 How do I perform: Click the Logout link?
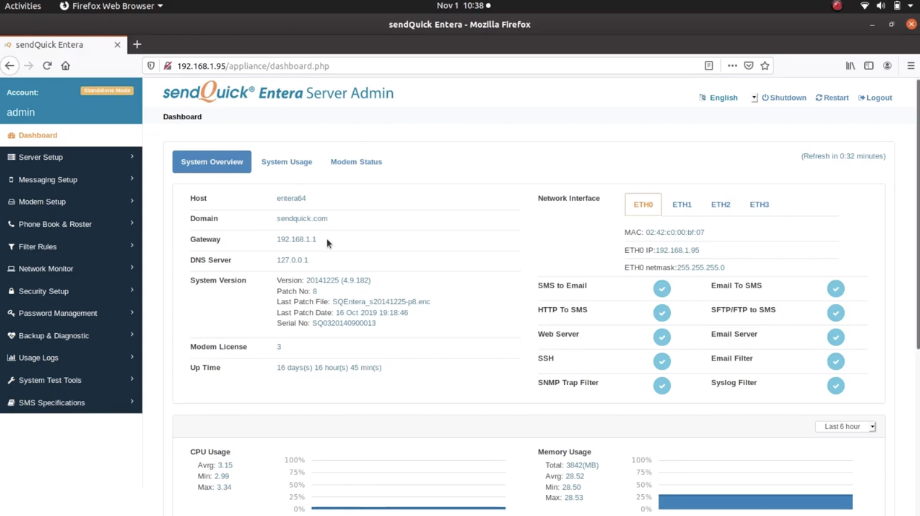pos(875,97)
